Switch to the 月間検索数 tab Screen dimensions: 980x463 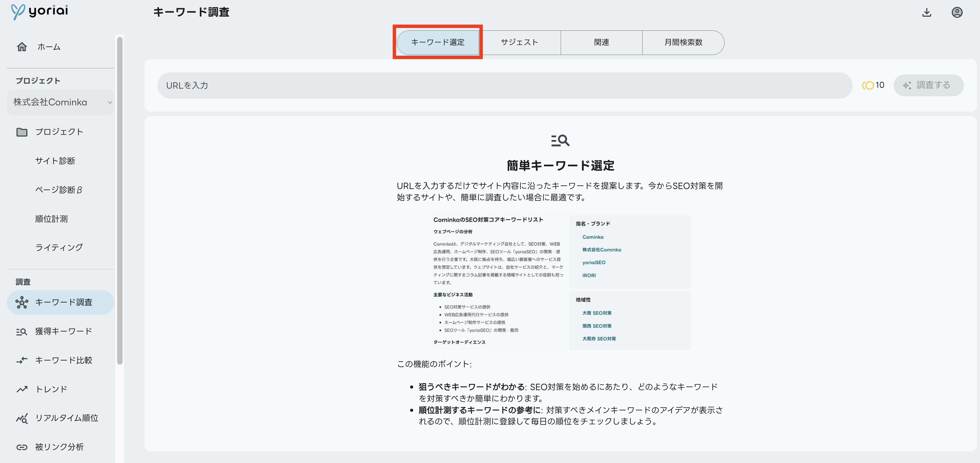pos(683,42)
